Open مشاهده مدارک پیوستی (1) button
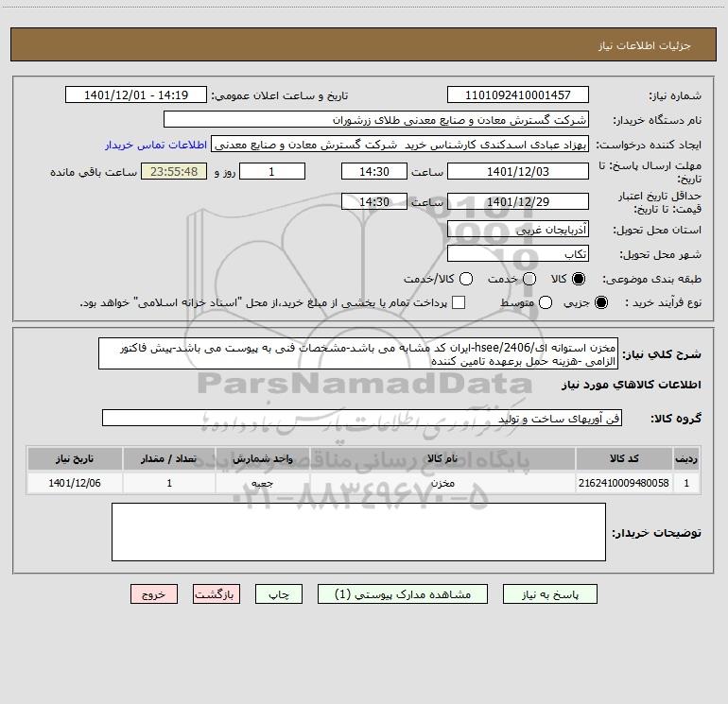 coord(403,594)
